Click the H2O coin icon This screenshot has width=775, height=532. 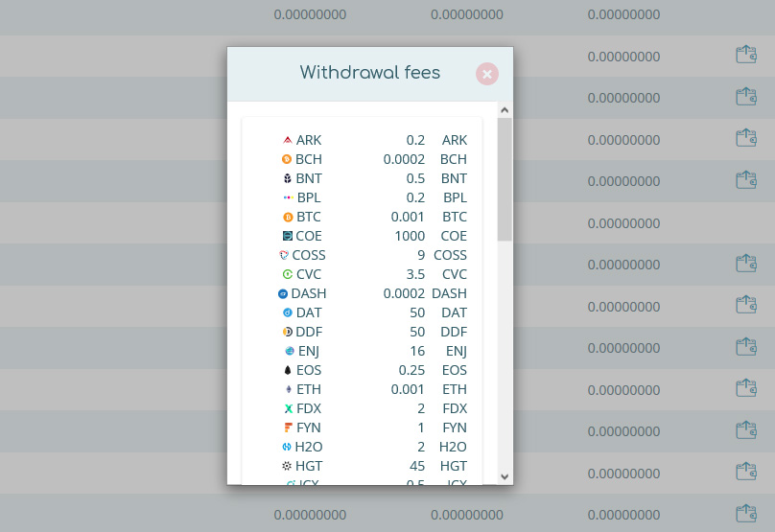(x=287, y=447)
